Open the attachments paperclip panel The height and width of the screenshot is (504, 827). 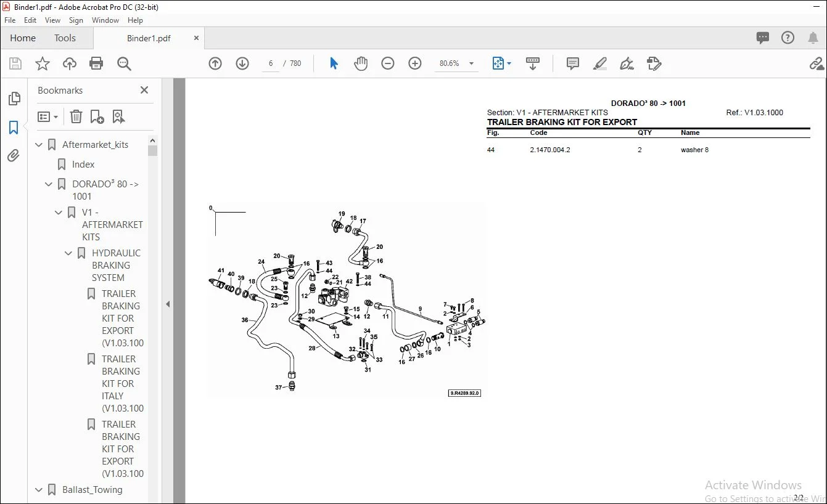pos(14,155)
